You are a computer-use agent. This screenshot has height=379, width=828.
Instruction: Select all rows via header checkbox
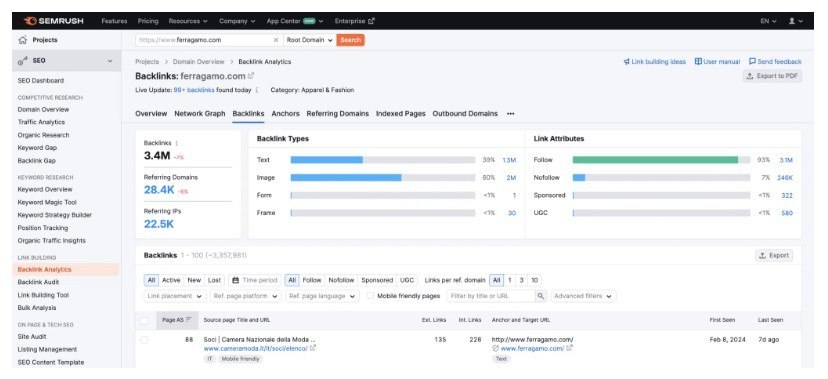coord(144,320)
